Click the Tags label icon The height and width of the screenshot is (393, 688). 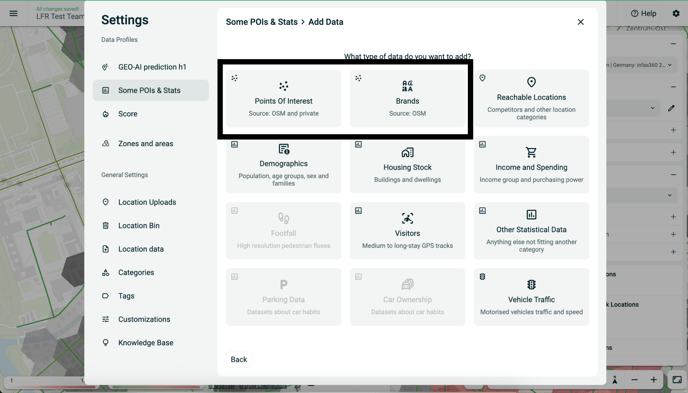[x=105, y=296]
